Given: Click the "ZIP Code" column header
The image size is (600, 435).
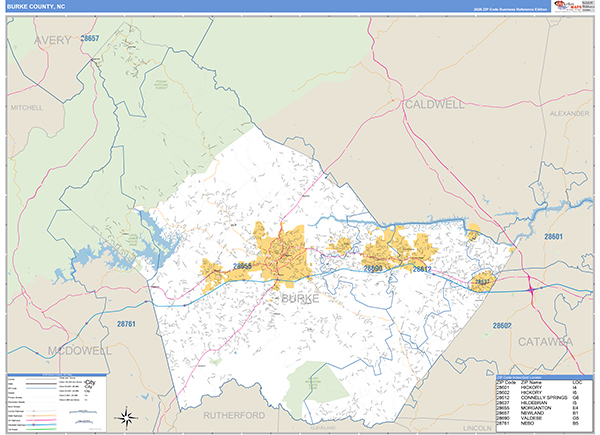Looking at the screenshot, I should [x=506, y=382].
